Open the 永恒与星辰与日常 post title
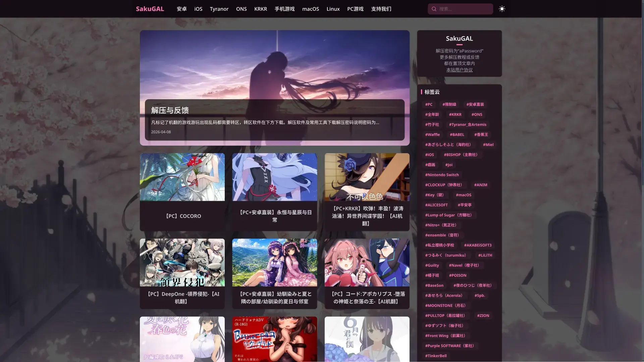The image size is (644, 362). coord(275,216)
